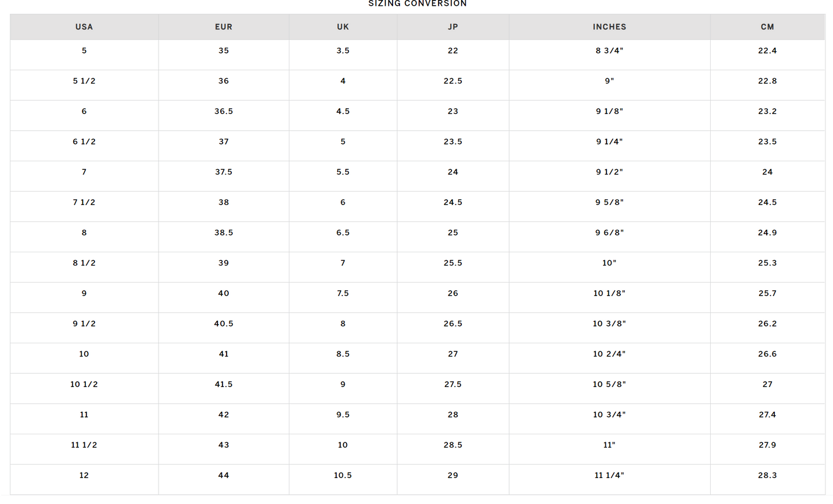Select the EUR size 40.5 cell
This screenshot has height=504, width=833.
tap(224, 324)
